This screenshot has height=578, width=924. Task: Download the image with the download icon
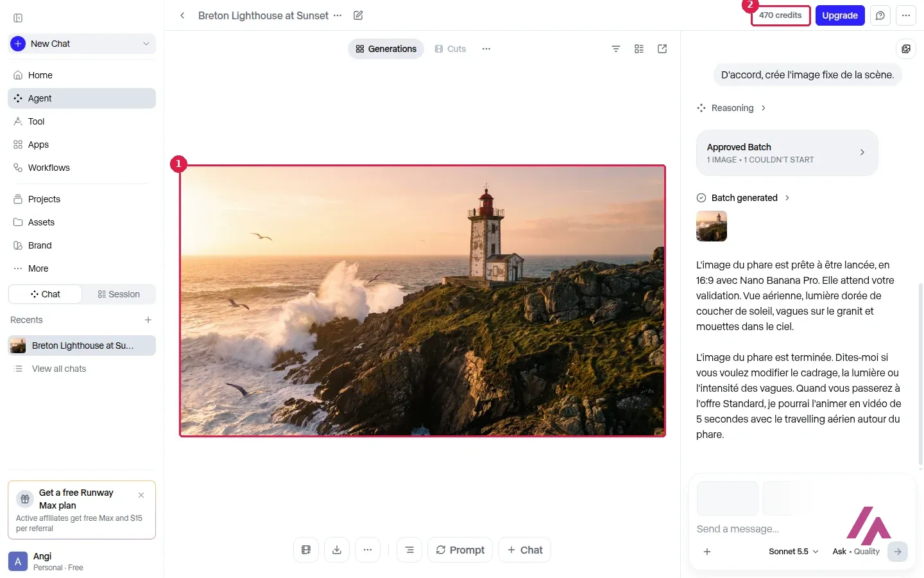pyautogui.click(x=337, y=550)
